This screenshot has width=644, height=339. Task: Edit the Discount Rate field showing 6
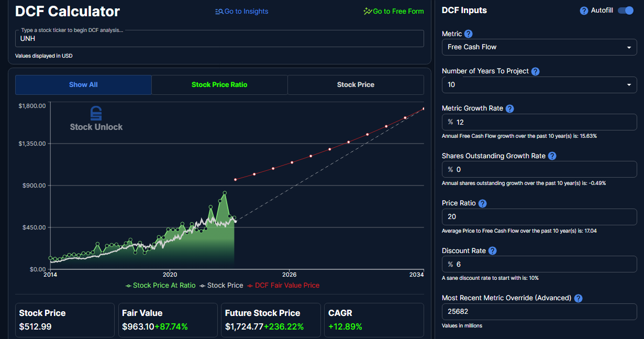[x=539, y=265]
